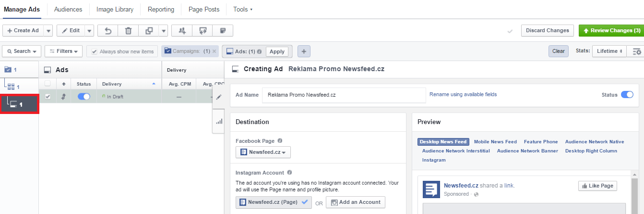Click the plus add filter icon
The width and height of the screenshot is (644, 214).
304,51
